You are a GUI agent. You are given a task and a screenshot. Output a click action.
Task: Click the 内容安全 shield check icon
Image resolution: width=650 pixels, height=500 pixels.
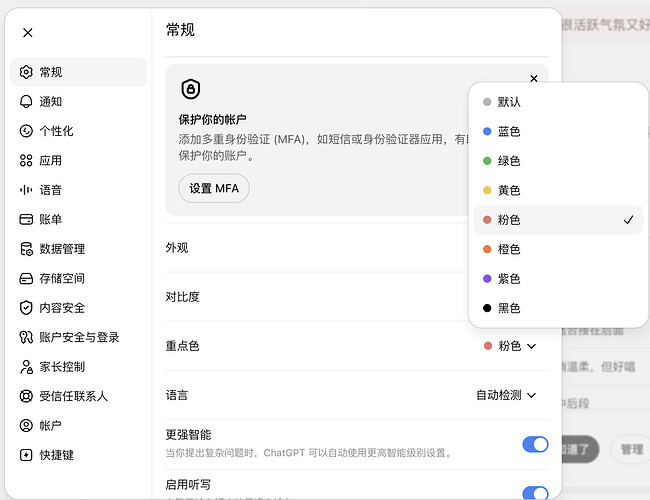[26, 308]
